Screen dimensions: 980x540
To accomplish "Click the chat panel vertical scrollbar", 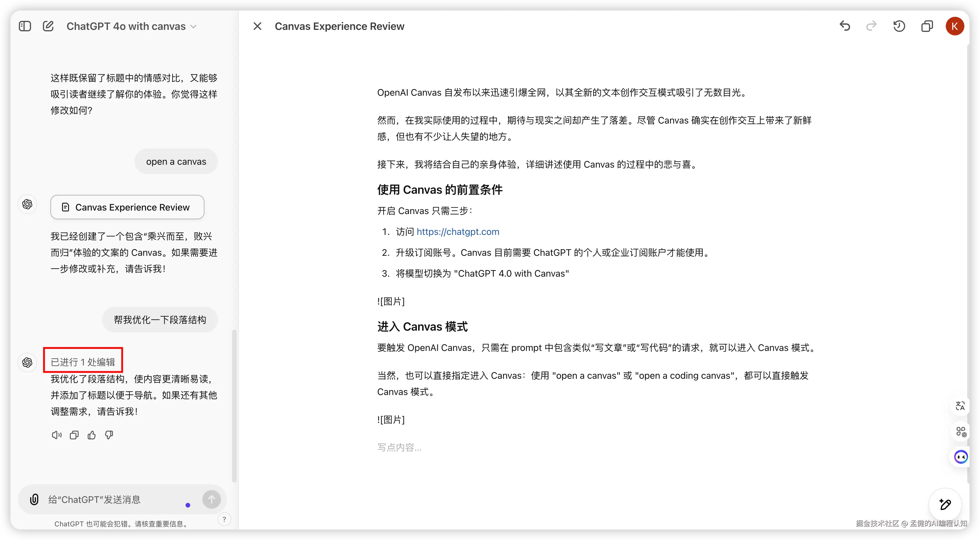I will pos(234,406).
